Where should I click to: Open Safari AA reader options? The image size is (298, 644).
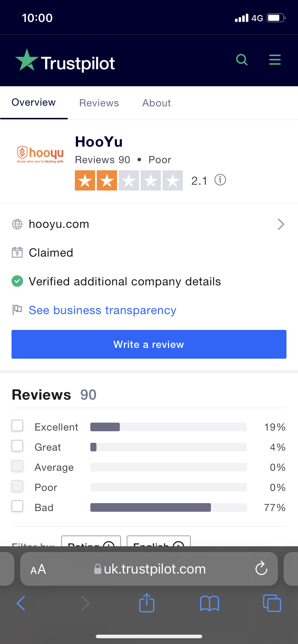38,569
